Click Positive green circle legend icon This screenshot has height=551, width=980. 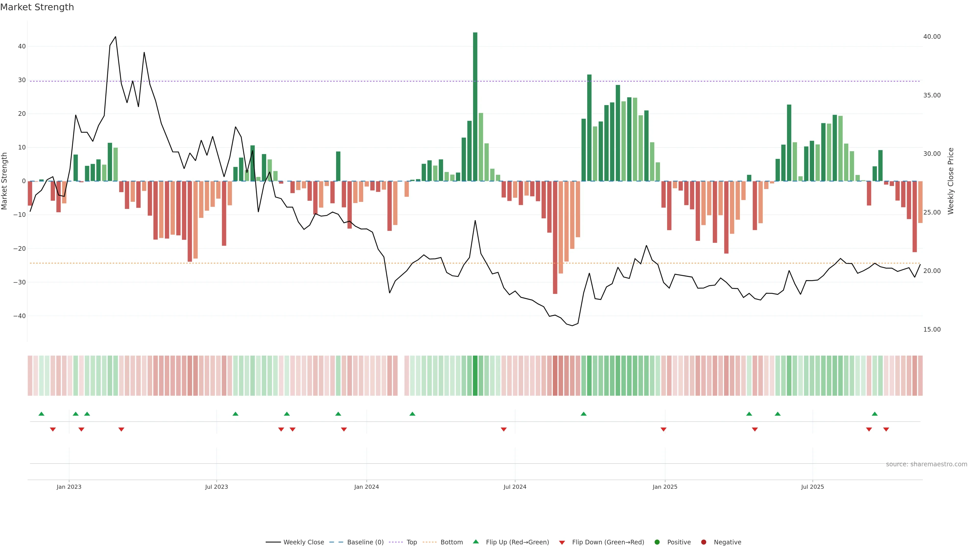(x=657, y=542)
